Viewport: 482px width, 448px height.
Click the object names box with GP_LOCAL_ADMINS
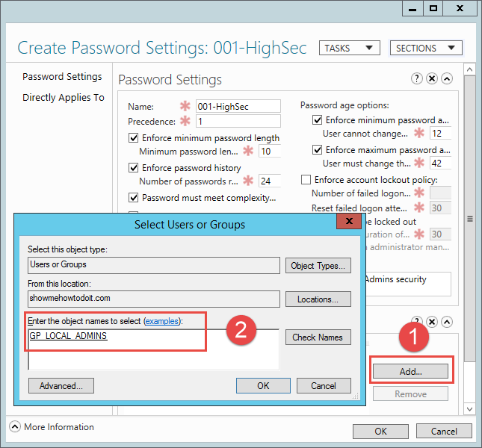point(154,349)
